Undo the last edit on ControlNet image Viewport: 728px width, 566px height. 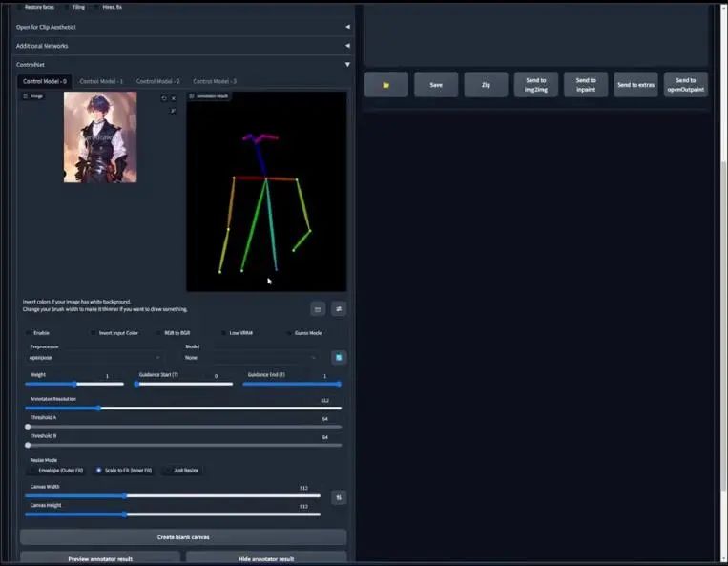point(164,98)
